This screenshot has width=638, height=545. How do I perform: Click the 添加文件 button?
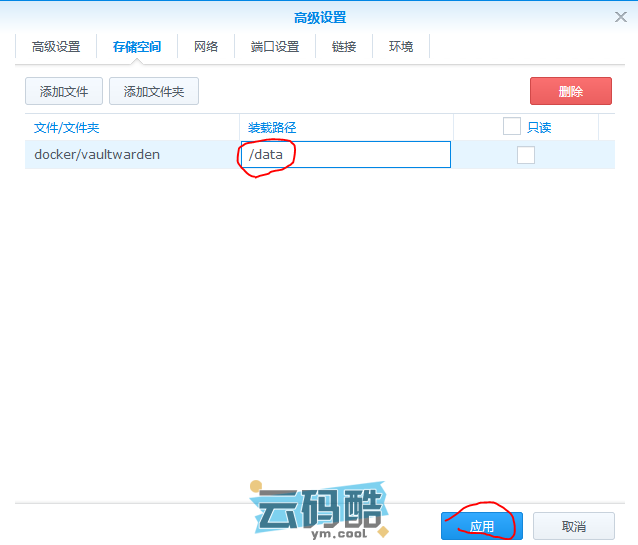coord(64,91)
